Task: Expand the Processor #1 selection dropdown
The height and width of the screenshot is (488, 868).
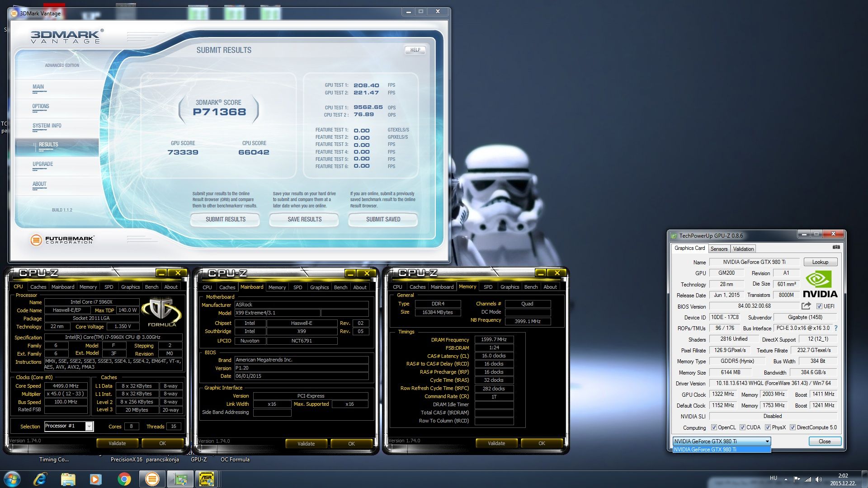Action: 89,426
